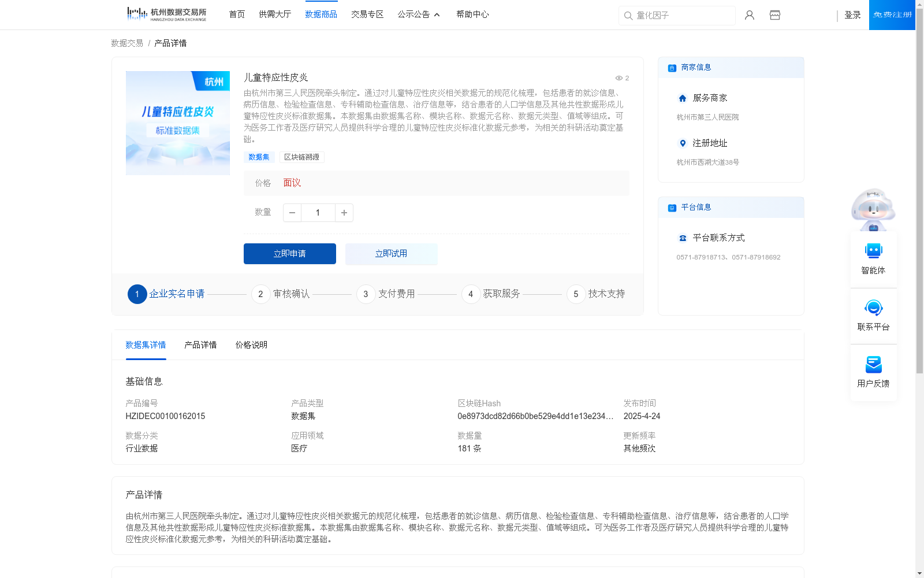The width and height of the screenshot is (924, 578).
Task: Click the 免费注册 button
Action: (892, 15)
